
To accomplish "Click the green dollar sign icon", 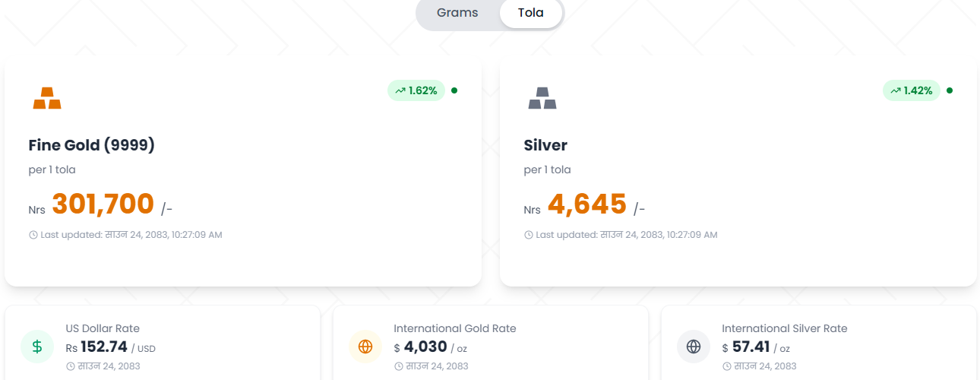I will pos(37,347).
